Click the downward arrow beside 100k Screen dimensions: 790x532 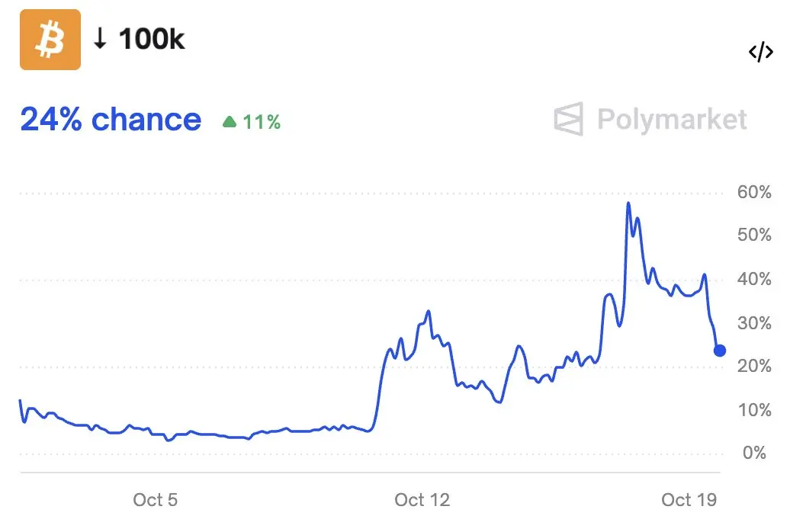click(100, 39)
